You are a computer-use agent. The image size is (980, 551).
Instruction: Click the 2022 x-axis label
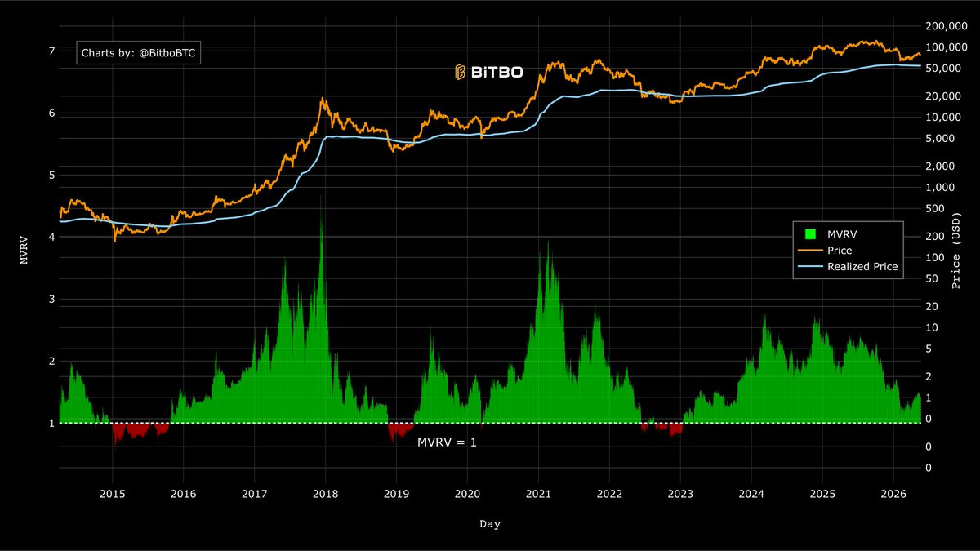(x=609, y=494)
